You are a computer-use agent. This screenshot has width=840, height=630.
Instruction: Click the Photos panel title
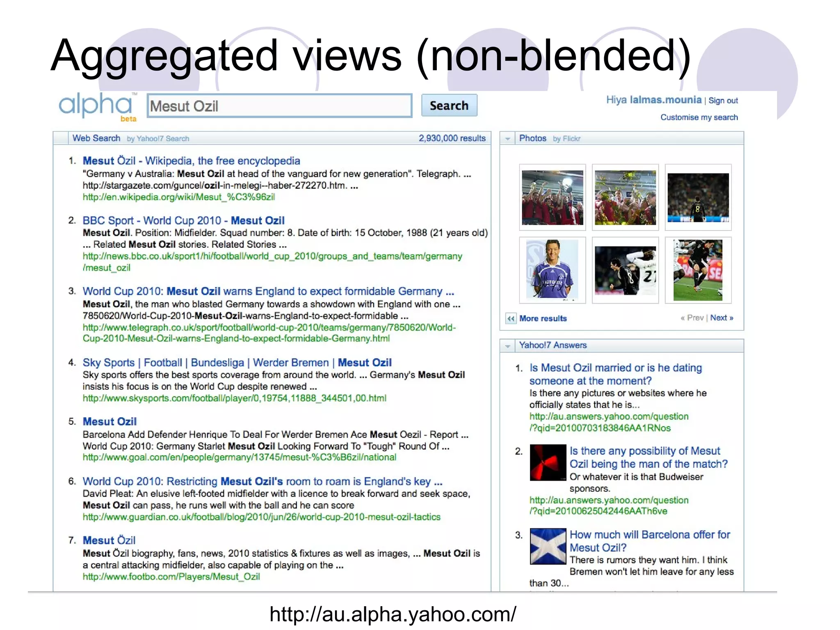(532, 138)
